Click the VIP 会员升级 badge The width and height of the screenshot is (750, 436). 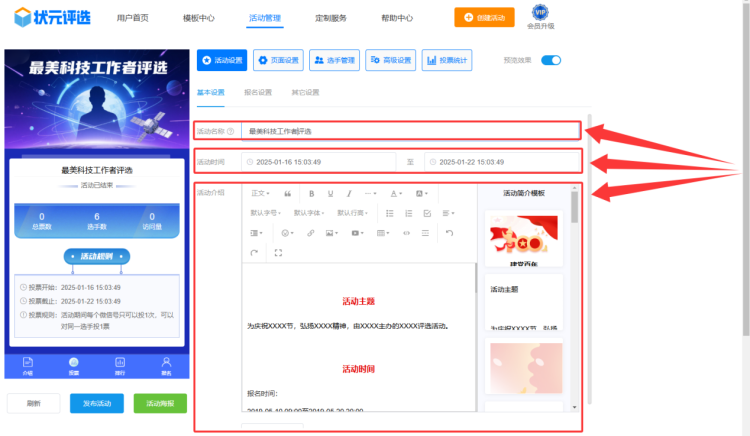click(x=540, y=17)
